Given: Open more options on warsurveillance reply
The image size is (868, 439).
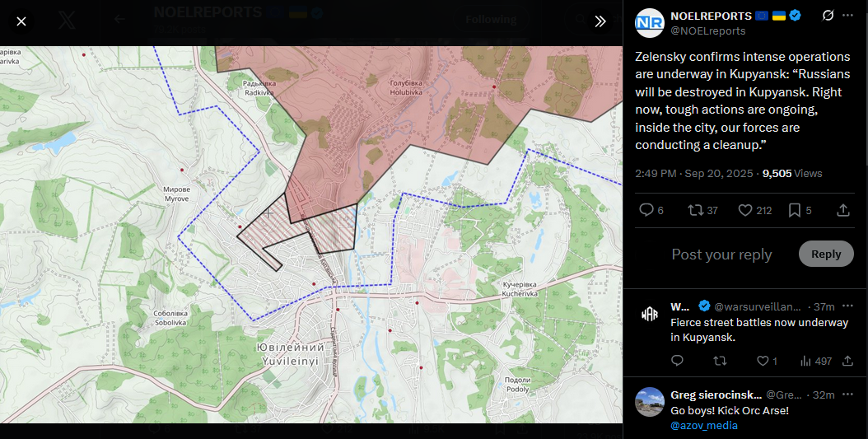Looking at the screenshot, I should 847,306.
